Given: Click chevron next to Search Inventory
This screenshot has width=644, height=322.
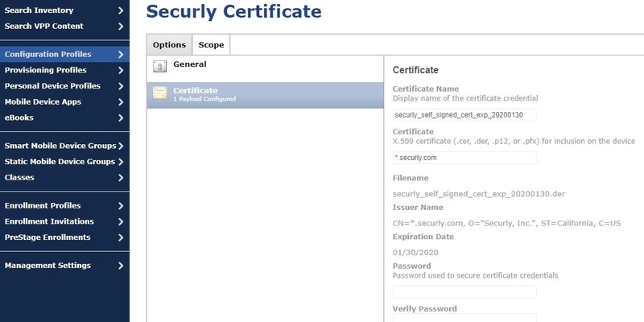Looking at the screenshot, I should (x=121, y=10).
